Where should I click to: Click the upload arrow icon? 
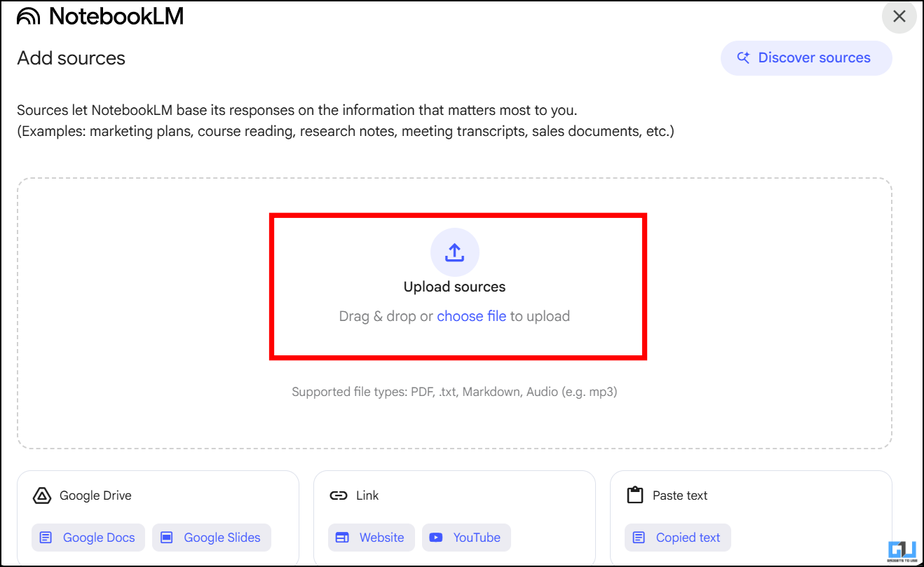(455, 252)
